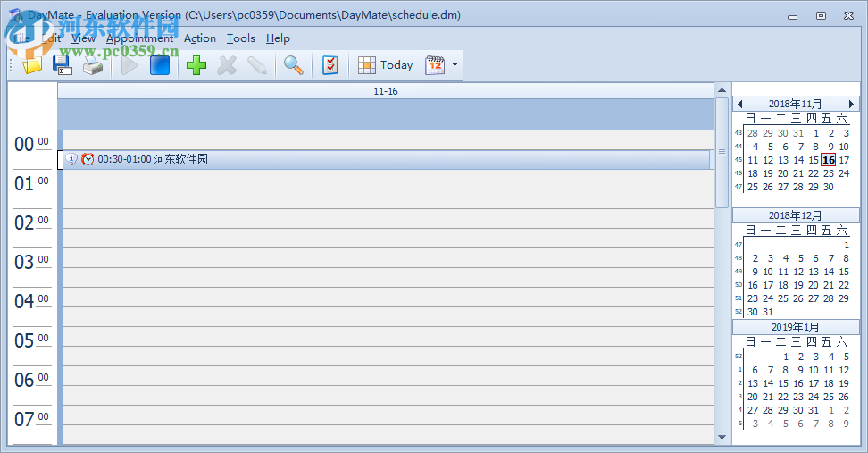Viewport: 868px width, 453px height.
Task: Select December 25 in mini calendar
Action: click(783, 298)
